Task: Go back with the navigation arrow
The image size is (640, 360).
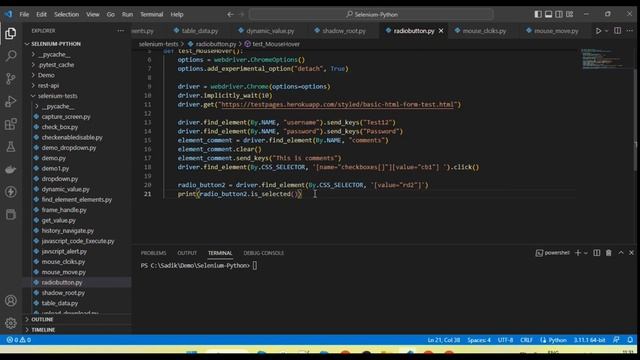Action: click(x=230, y=14)
